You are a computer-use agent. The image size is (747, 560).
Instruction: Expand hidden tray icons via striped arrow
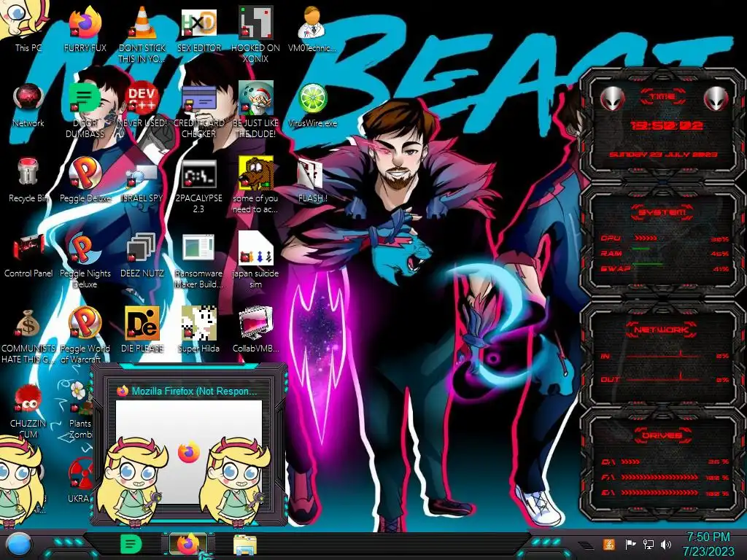click(x=586, y=545)
